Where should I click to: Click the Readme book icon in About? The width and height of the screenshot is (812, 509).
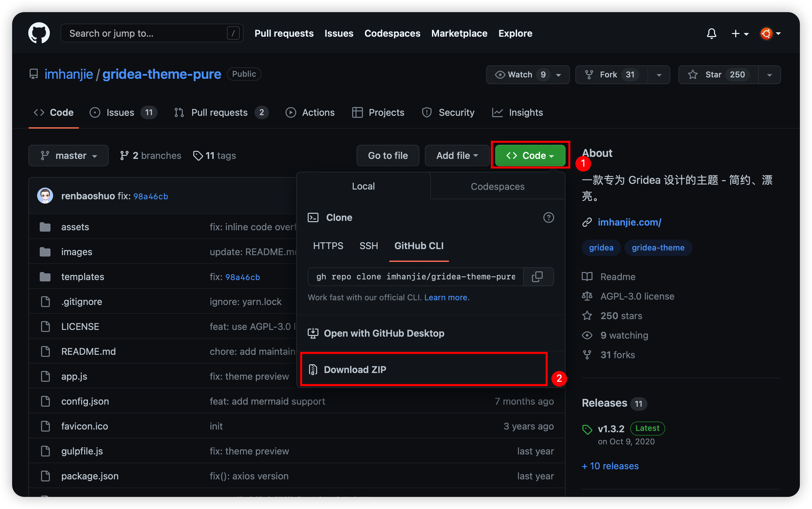tap(587, 277)
